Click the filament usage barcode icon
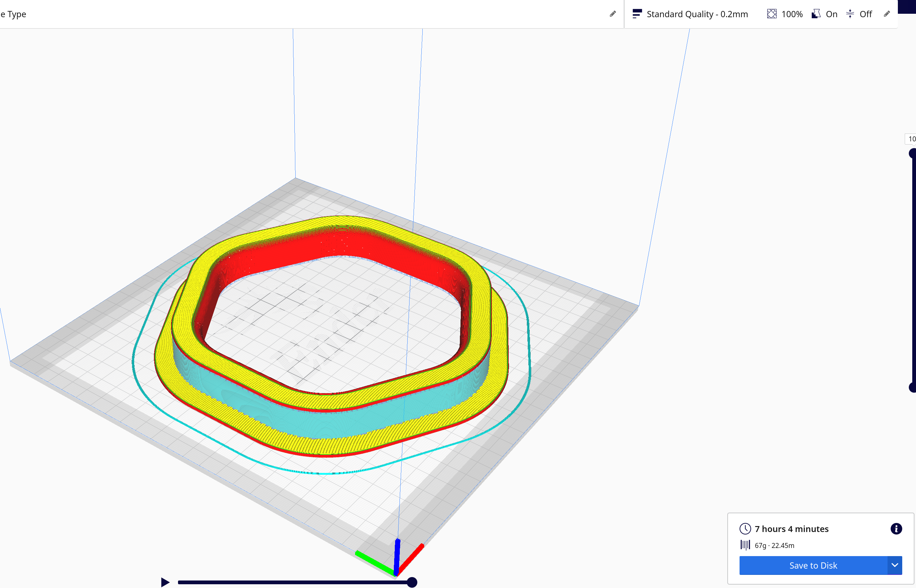This screenshot has height=588, width=916. (745, 545)
